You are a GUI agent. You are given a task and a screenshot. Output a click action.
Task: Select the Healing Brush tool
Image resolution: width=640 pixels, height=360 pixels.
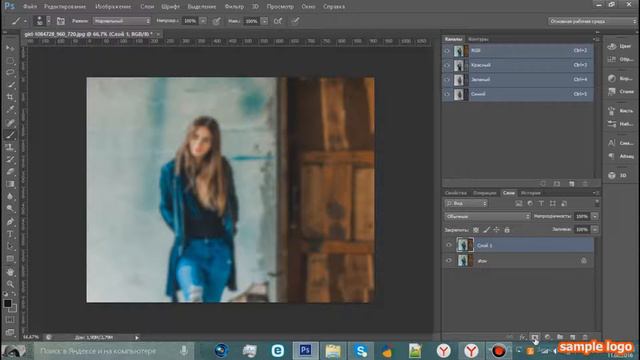tap(10, 122)
